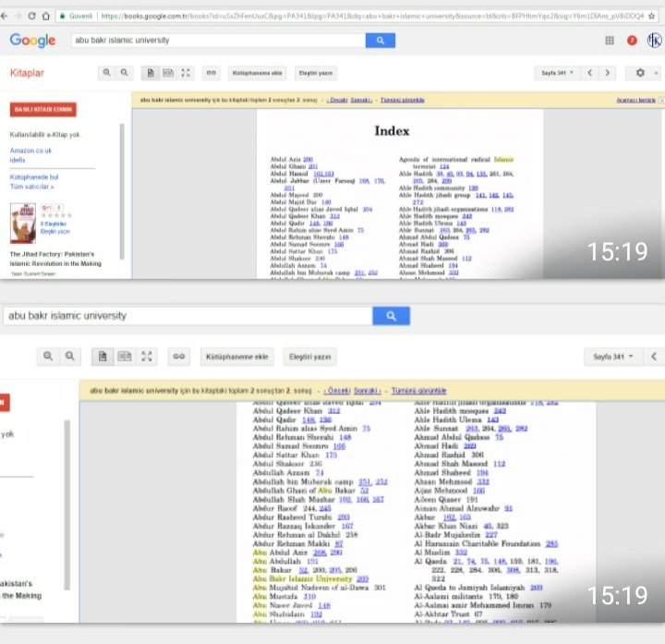
Task: Click Sonraki link in lower yellow bar
Action: pos(368,390)
